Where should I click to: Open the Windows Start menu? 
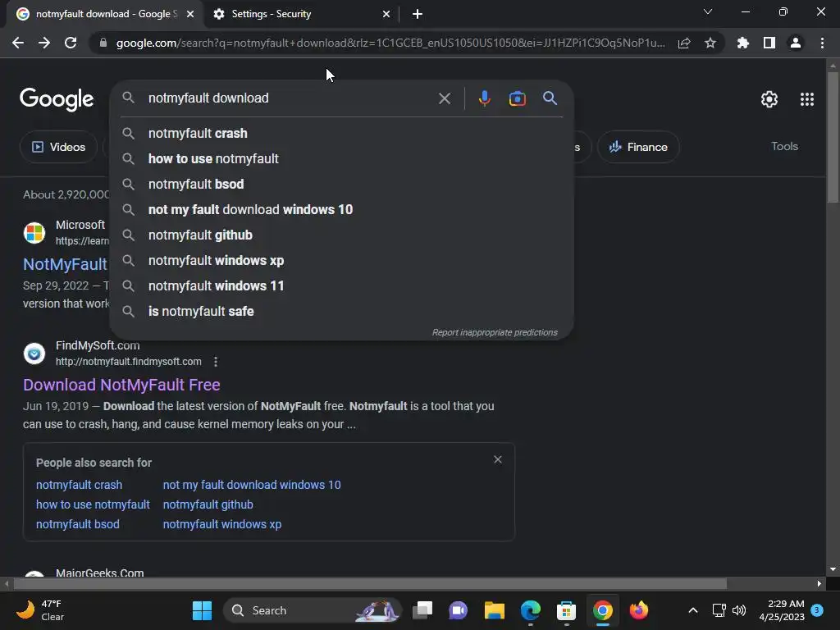(x=202, y=610)
